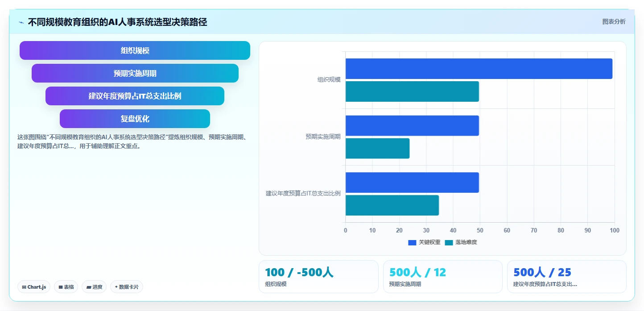Select the 复盘优化 funnel stage

pyautogui.click(x=135, y=119)
